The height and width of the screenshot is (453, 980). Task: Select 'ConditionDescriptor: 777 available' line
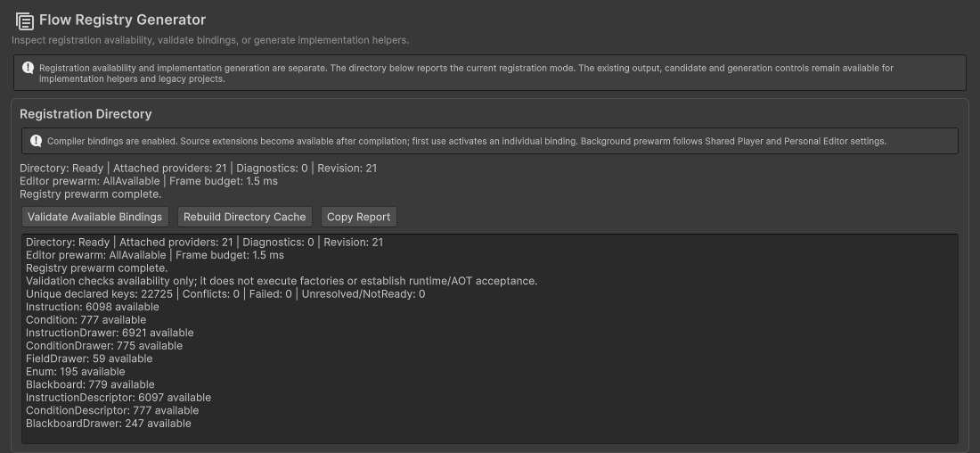(112, 410)
